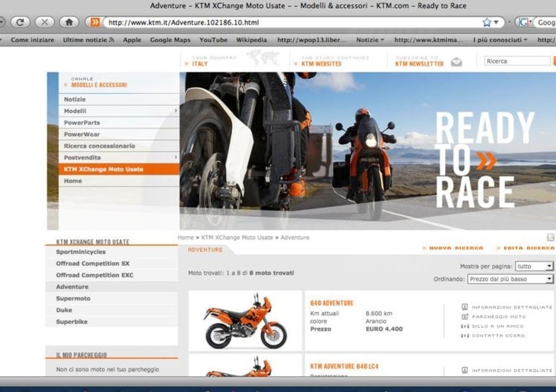This screenshot has height=392, width=556.
Task: Choose Supermoto in the used bikes list
Action: pyautogui.click(x=73, y=299)
